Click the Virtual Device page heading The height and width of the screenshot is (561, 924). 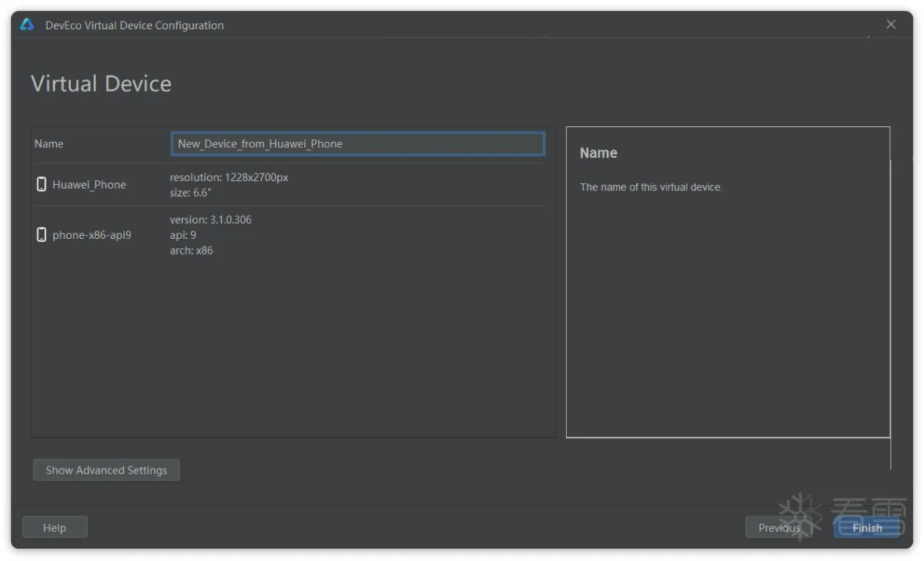click(101, 84)
